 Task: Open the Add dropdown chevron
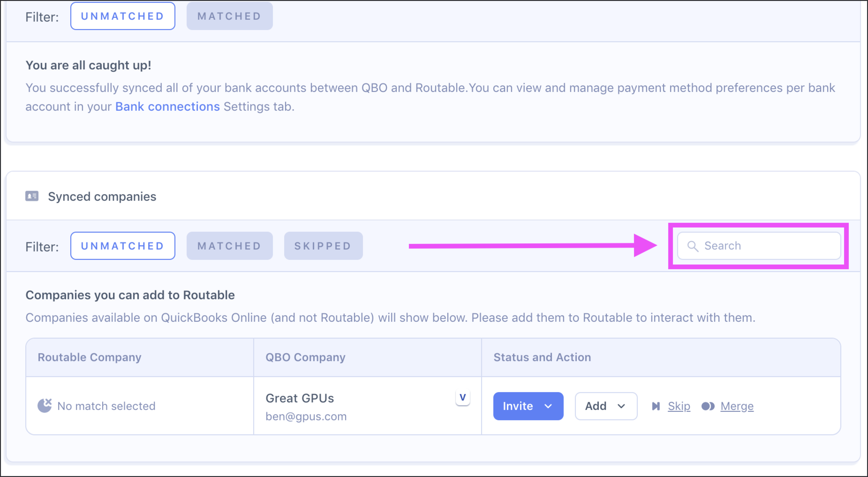click(621, 406)
